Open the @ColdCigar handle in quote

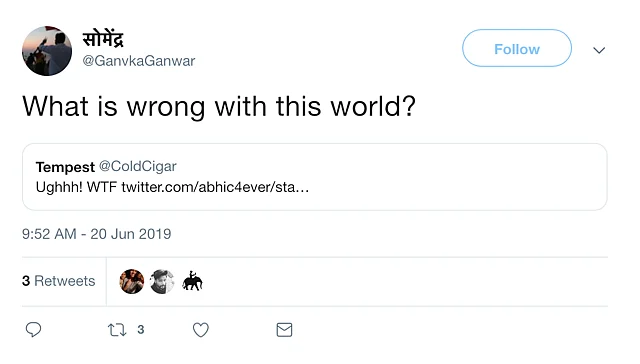(138, 166)
